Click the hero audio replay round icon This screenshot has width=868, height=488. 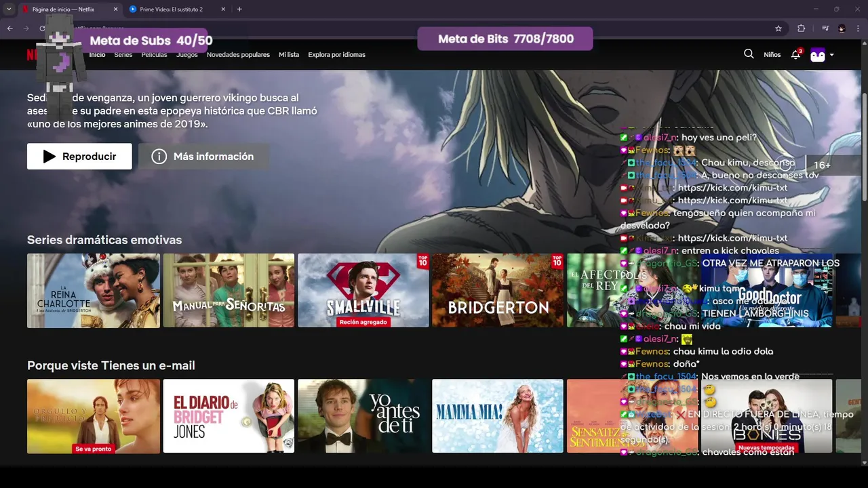point(786,165)
